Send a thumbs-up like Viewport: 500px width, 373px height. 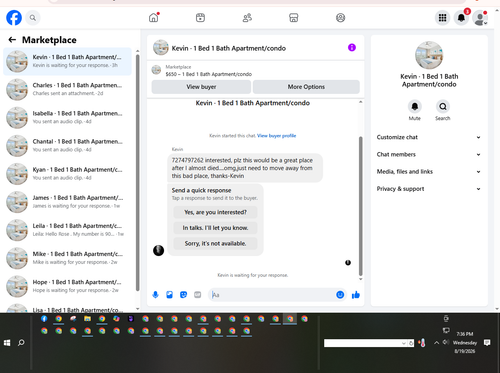click(x=356, y=295)
